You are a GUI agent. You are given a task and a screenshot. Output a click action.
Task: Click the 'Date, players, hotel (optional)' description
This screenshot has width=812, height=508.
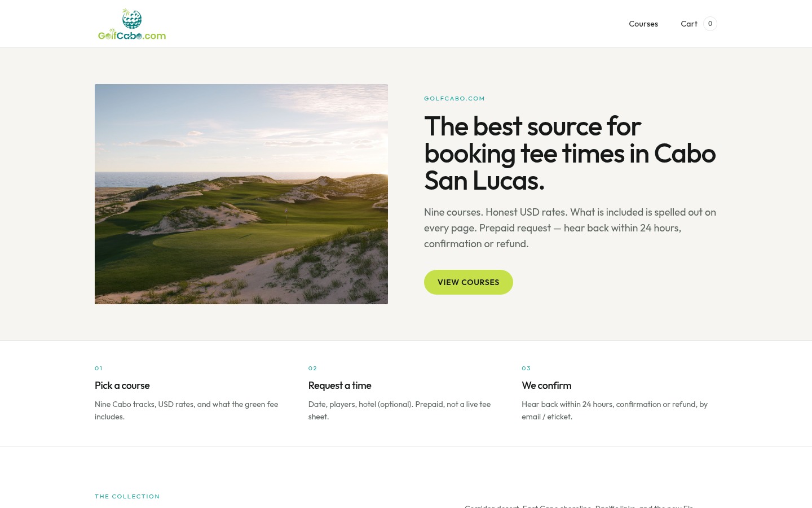point(400,410)
